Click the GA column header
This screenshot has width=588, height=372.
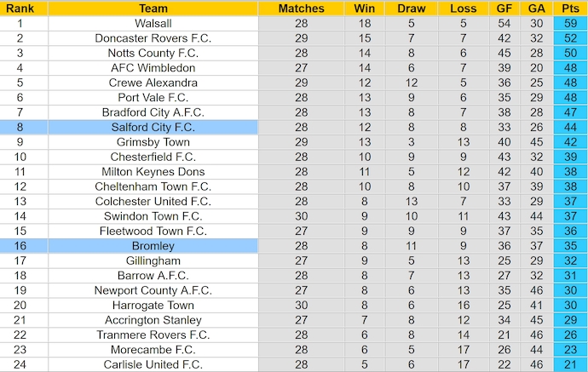coord(536,9)
